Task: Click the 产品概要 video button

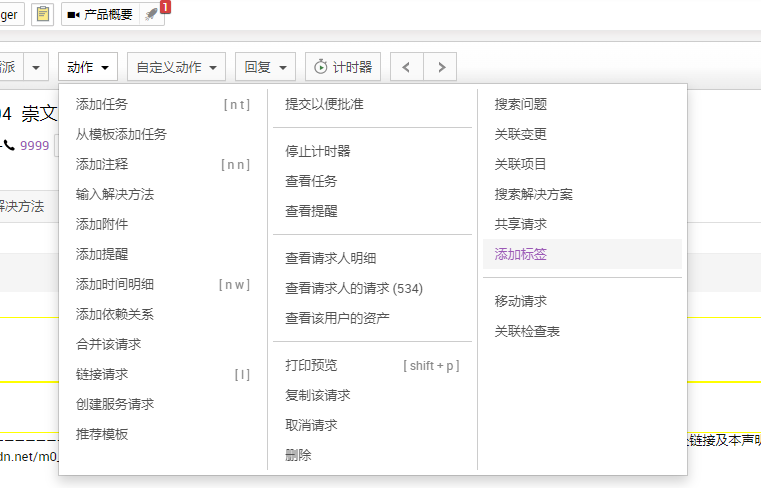Action: 100,14
